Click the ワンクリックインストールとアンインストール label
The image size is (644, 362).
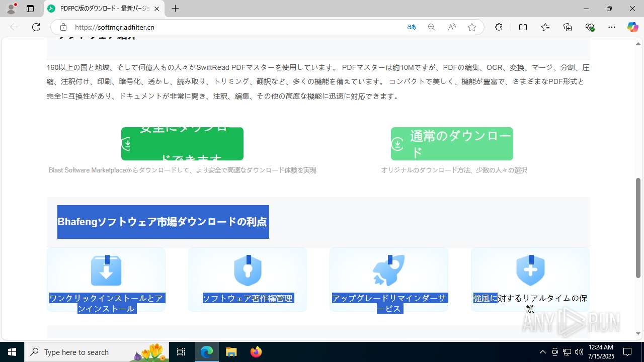(x=106, y=303)
